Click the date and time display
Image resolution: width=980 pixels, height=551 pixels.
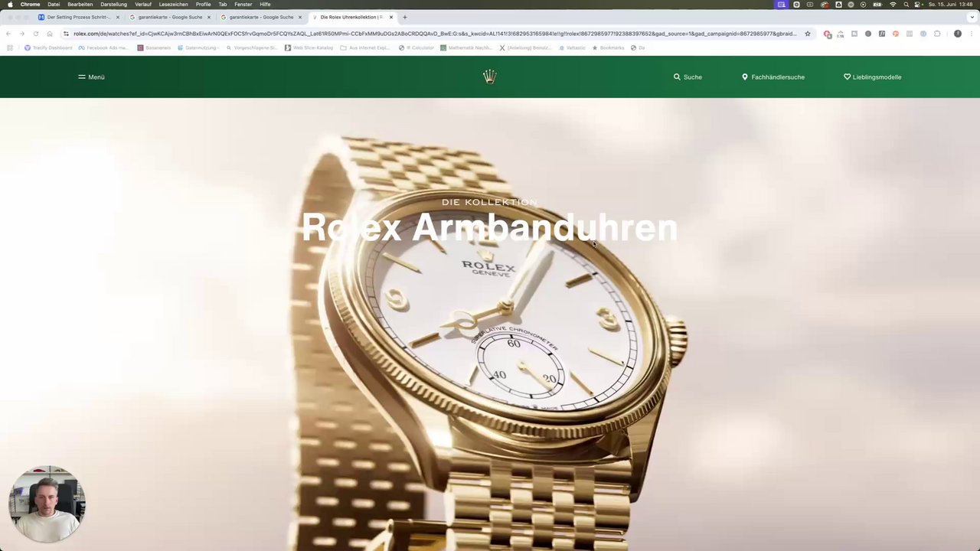950,5
